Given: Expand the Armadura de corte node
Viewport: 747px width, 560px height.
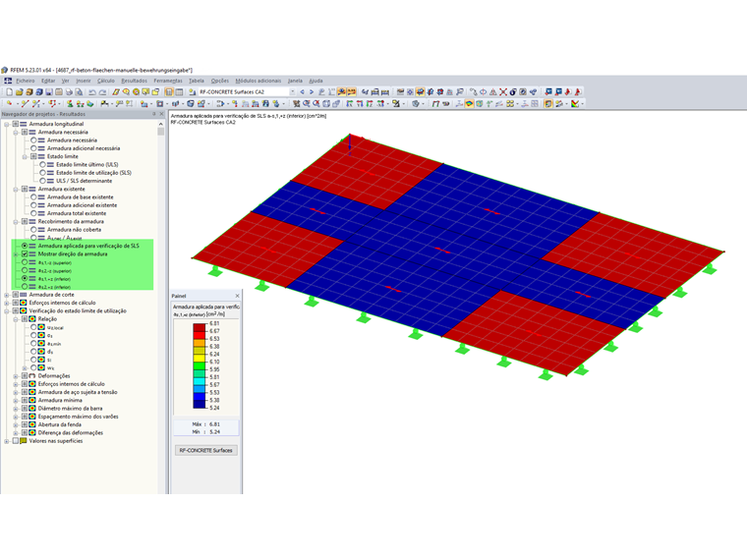Looking at the screenshot, I should coord(7,295).
